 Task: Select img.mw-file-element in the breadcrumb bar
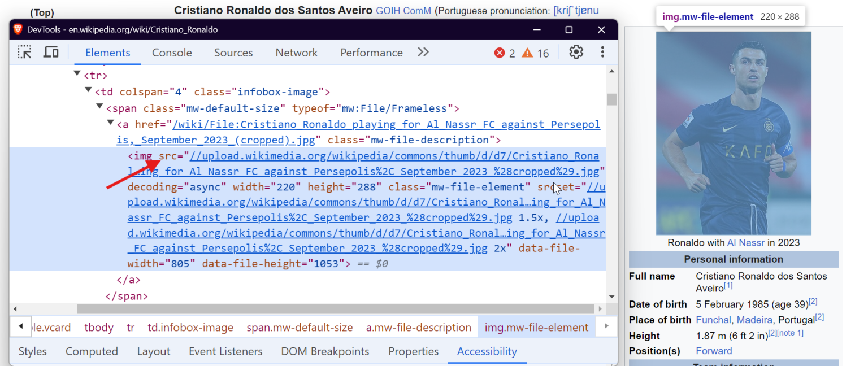click(x=536, y=326)
